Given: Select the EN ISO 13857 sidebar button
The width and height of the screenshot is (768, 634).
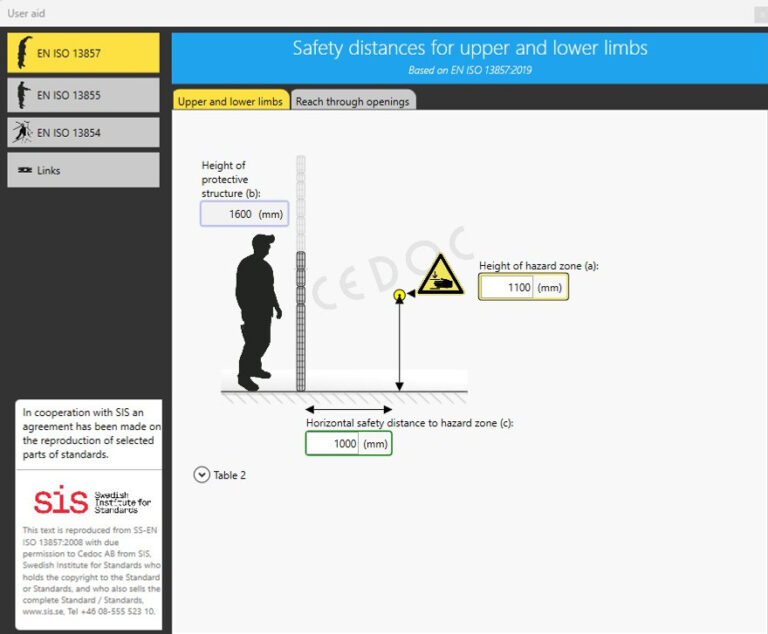Looking at the screenshot, I should [83, 53].
